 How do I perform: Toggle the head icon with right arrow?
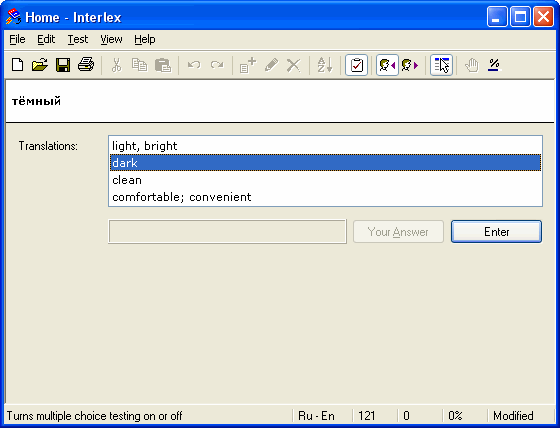410,65
